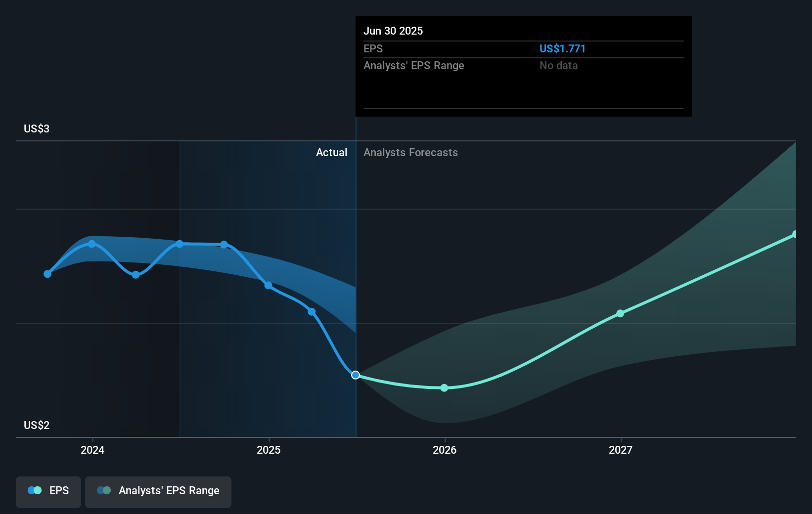Click the US$3 y-axis label
Screen dimensions: 812x514
37,128
